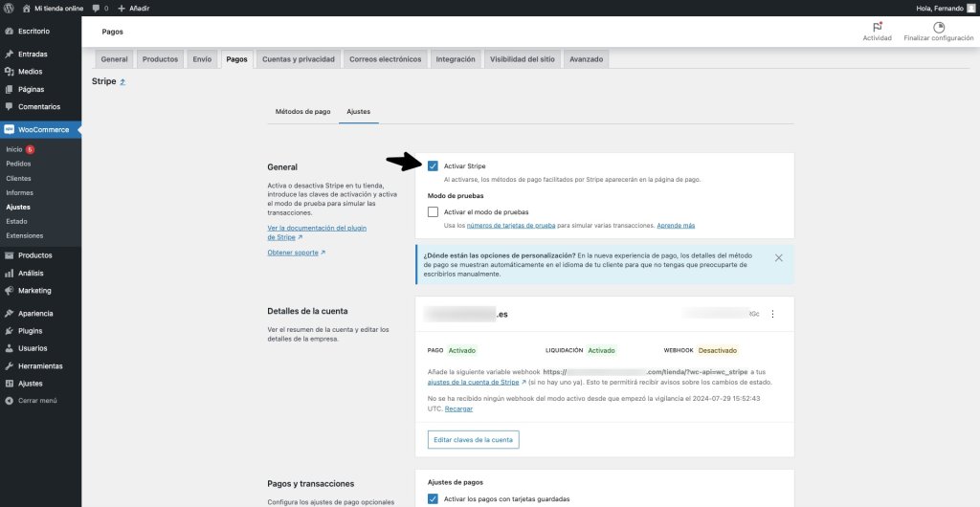Switch to the Productos settings tab
Image resolution: width=980 pixels, height=507 pixels.
(x=160, y=59)
